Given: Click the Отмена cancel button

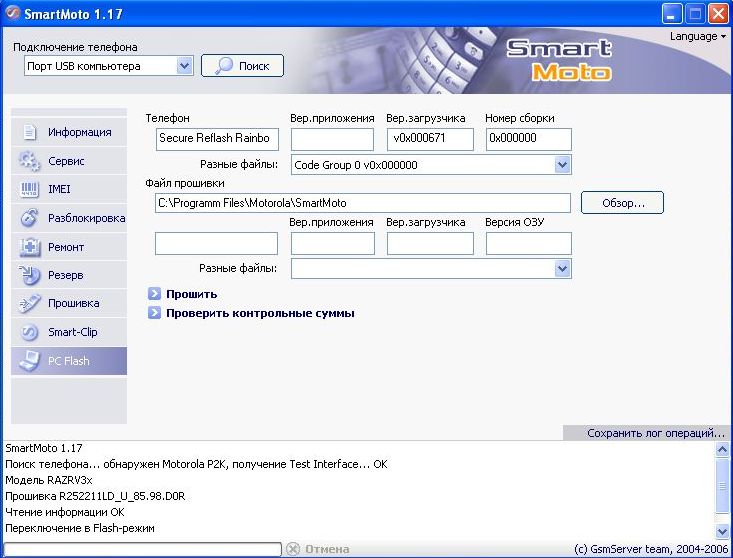Looking at the screenshot, I should tap(318, 549).
